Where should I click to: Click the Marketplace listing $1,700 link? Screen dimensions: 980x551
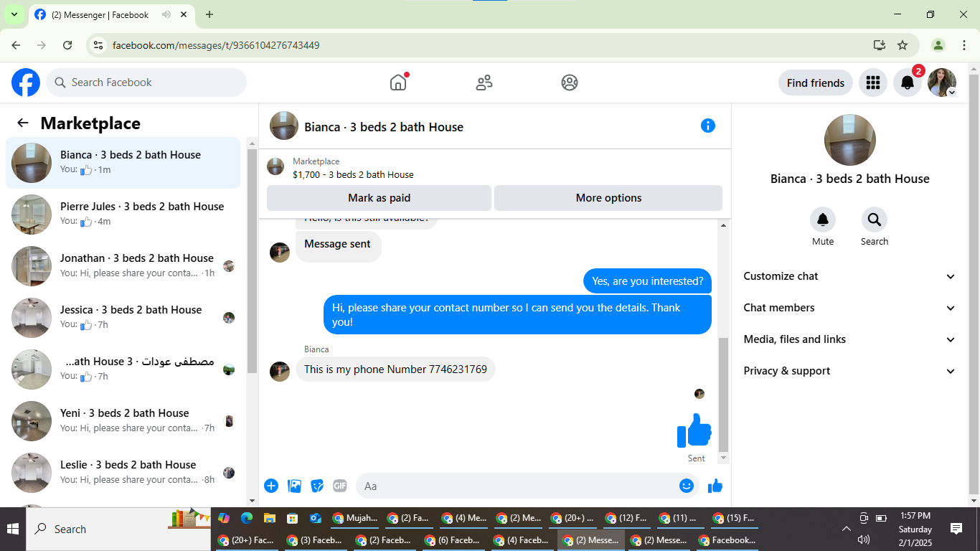[x=353, y=174]
